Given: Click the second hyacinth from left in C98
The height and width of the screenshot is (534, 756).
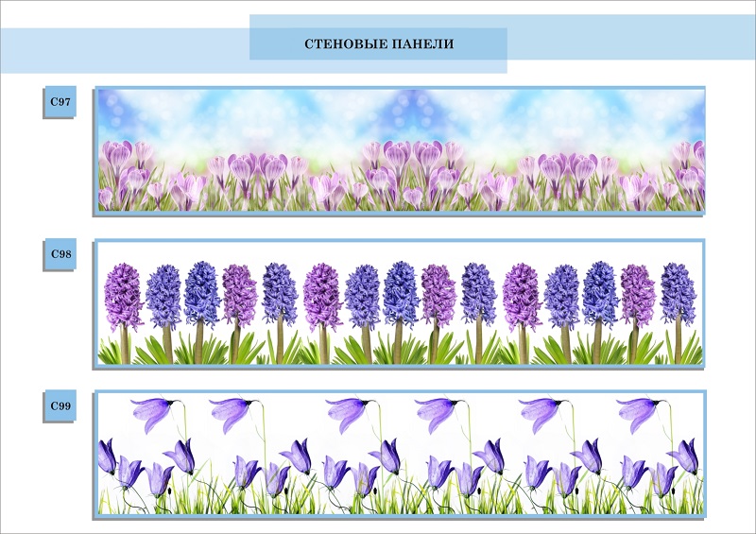Looking at the screenshot, I should click(163, 293).
